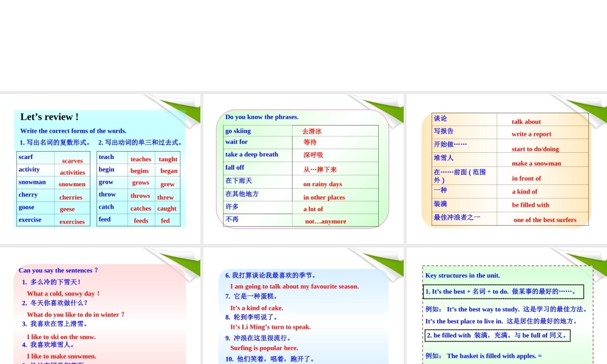Click 'snowmen' in the plural column
The height and width of the screenshot is (364, 607).
coord(72,184)
